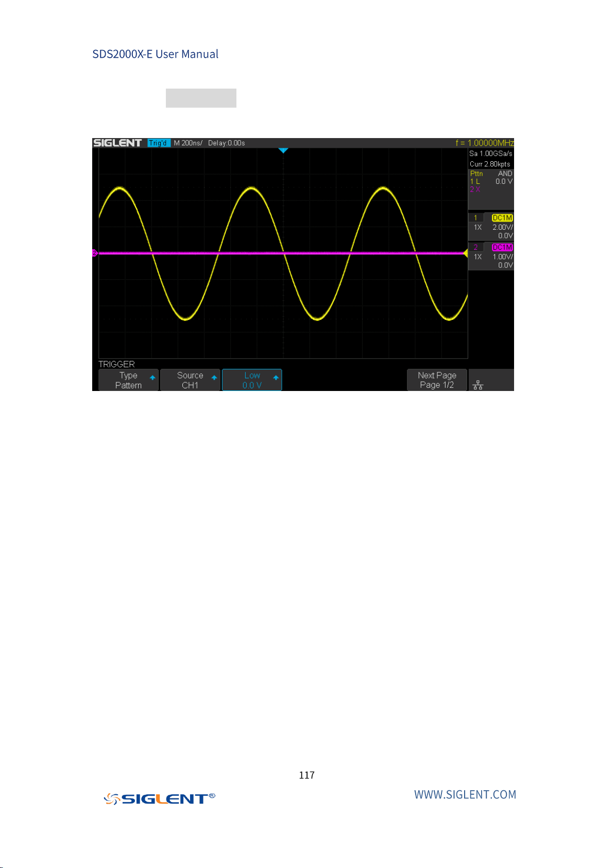Click the Delay:0.00s readout

tap(227, 143)
